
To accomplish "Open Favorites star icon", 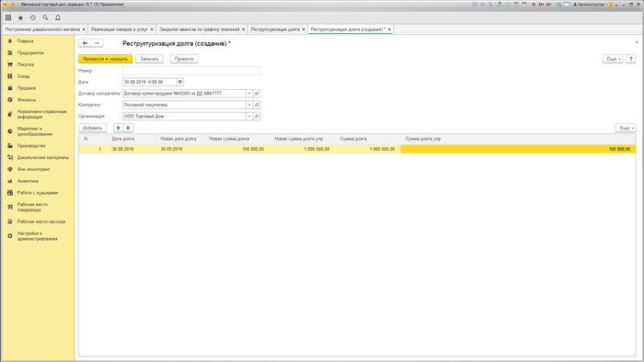I will 20,17.
